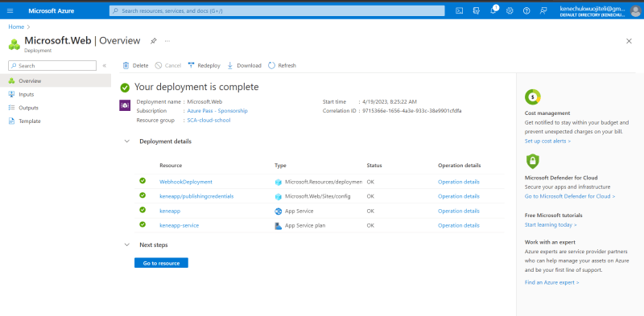Click the Microsoft Azure logo text
Image resolution: width=644 pixels, height=316 pixels.
(x=52, y=11)
